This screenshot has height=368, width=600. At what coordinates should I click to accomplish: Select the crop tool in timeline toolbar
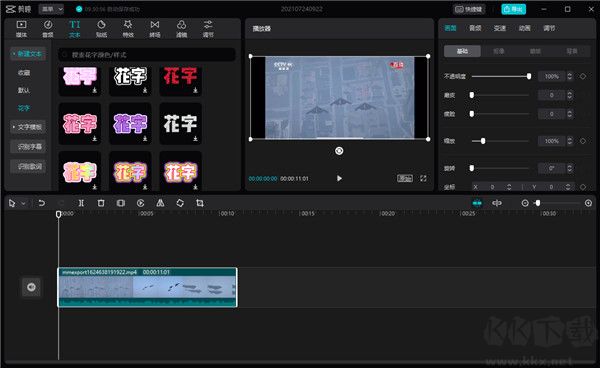200,203
